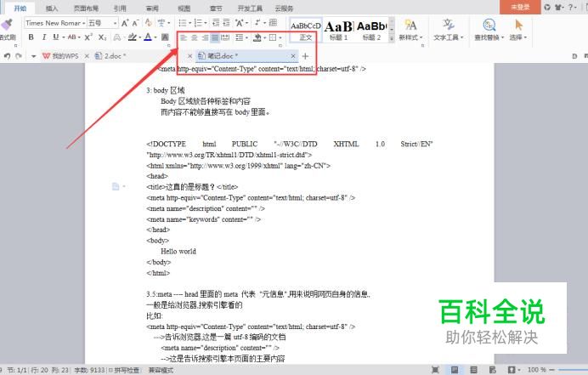Image resolution: width=588 pixels, height=375 pixels.
Task: Click the line spacing icon
Action: (240, 37)
